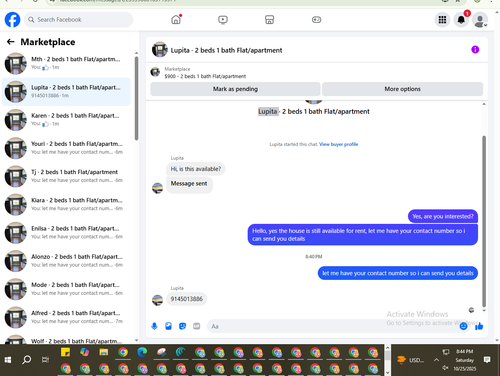Click the voice clip microphone icon
The width and height of the screenshot is (500, 376).
click(154, 326)
